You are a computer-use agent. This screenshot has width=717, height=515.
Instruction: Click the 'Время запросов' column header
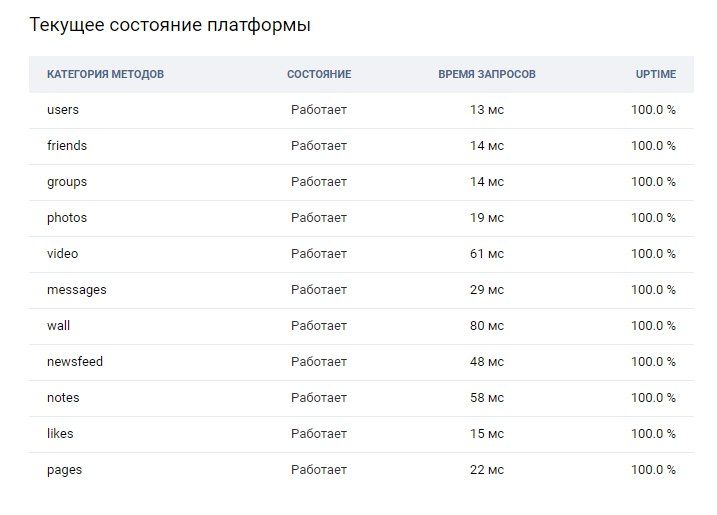coord(487,74)
